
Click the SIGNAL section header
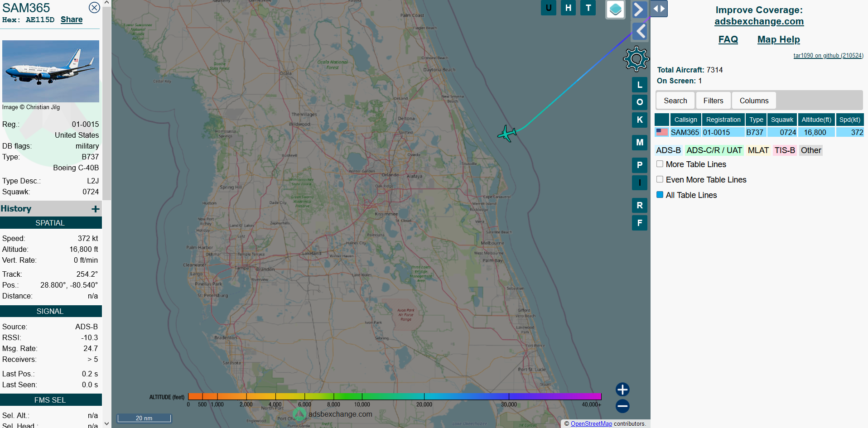point(50,311)
